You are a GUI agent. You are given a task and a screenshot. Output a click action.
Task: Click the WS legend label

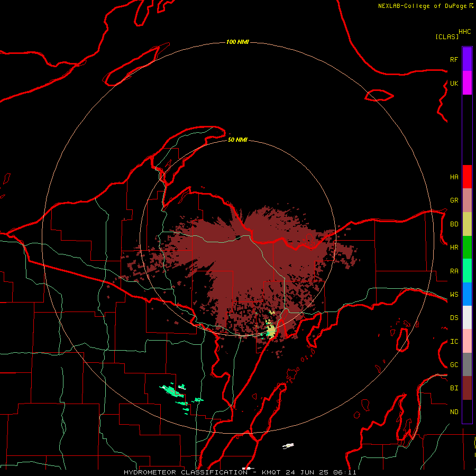point(454,295)
